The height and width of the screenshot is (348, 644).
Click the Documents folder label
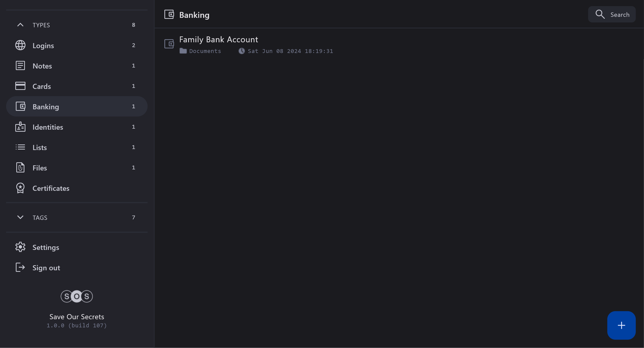click(205, 51)
